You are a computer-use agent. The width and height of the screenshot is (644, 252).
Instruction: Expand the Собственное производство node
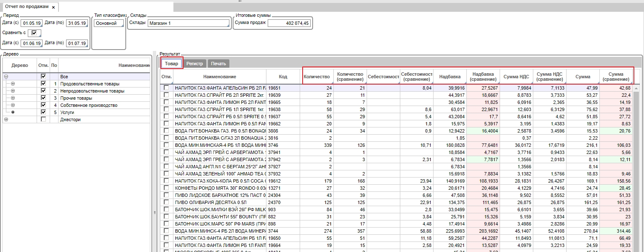13,105
